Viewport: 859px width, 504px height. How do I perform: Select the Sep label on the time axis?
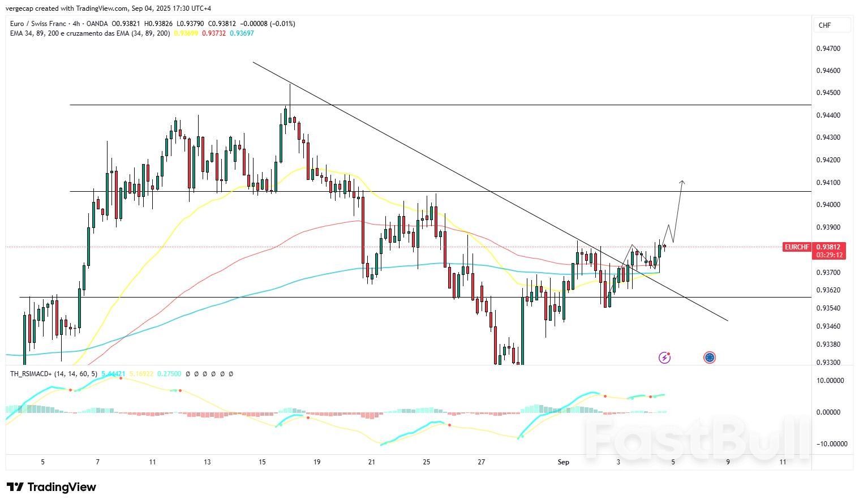click(x=564, y=462)
